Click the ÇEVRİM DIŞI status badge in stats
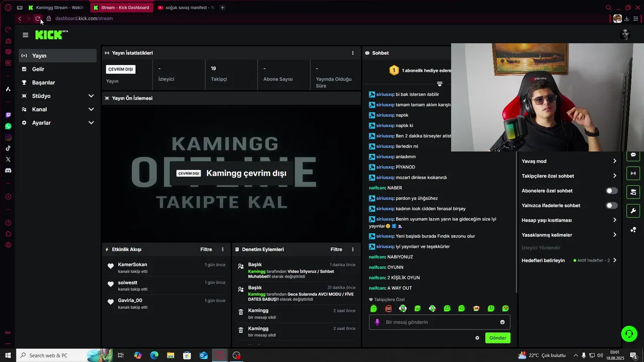 point(121,69)
